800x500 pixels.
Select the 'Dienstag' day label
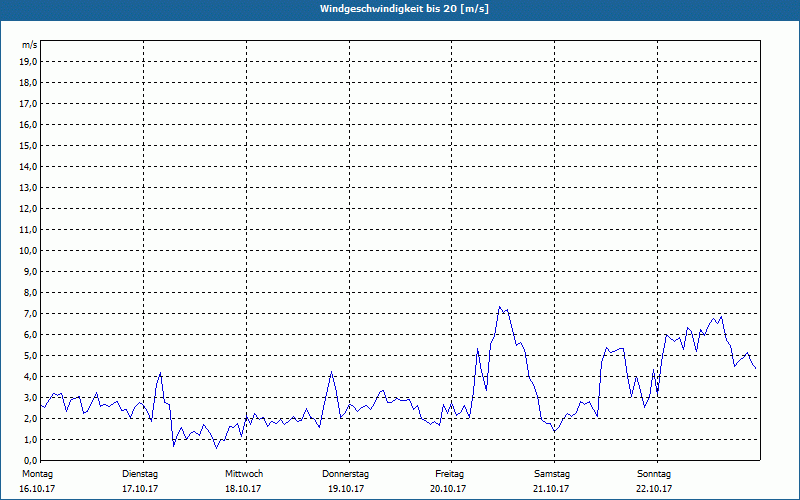pyautogui.click(x=140, y=474)
